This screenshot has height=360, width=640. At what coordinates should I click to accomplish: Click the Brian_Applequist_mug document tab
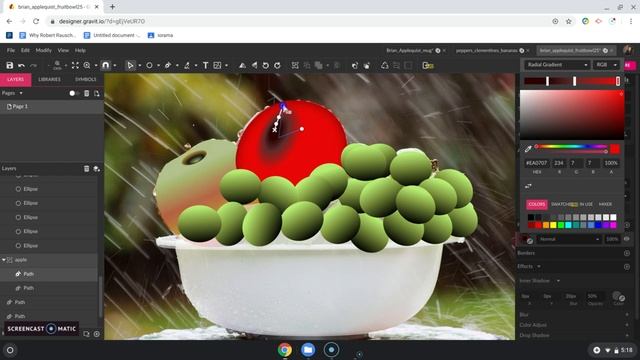[409, 51]
